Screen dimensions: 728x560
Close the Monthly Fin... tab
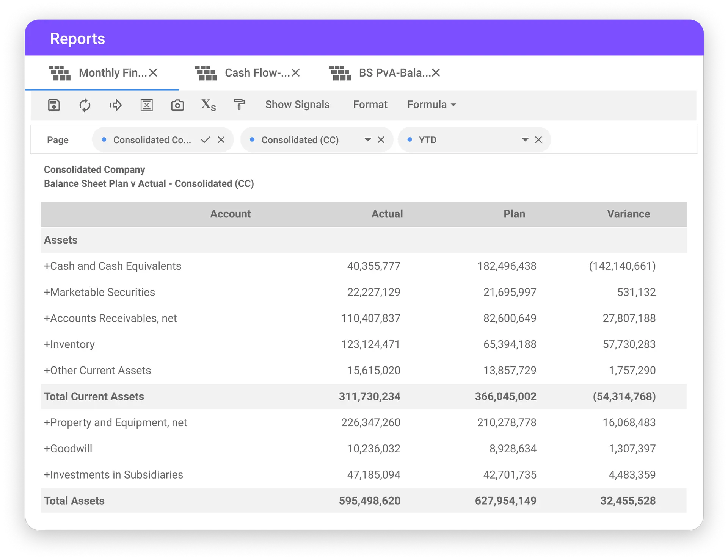click(x=153, y=73)
